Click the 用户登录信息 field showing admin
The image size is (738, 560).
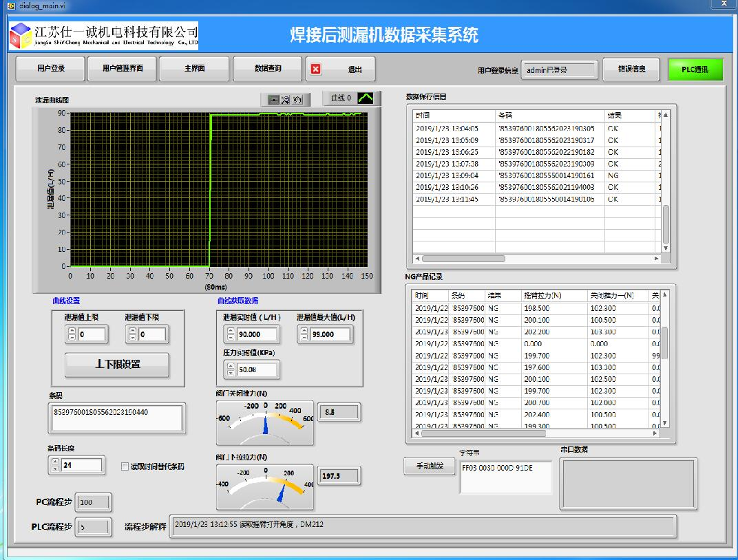tap(559, 70)
